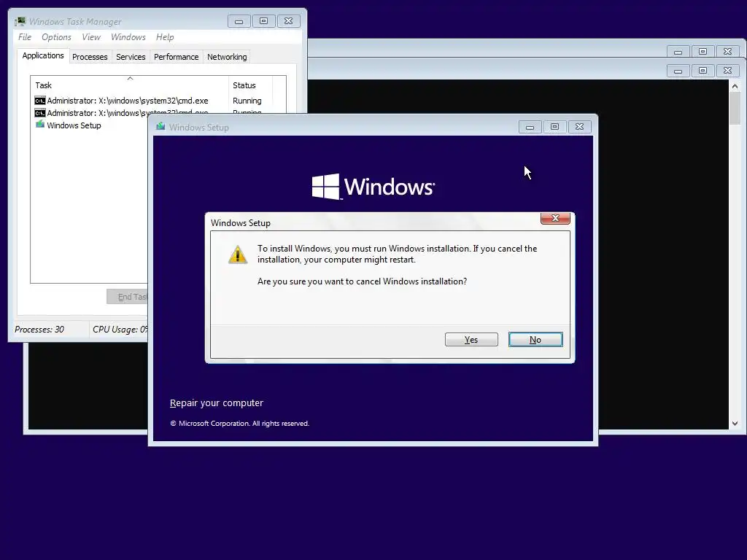Close the rearmost background window
This screenshot has height=560, width=747.
[x=727, y=52]
